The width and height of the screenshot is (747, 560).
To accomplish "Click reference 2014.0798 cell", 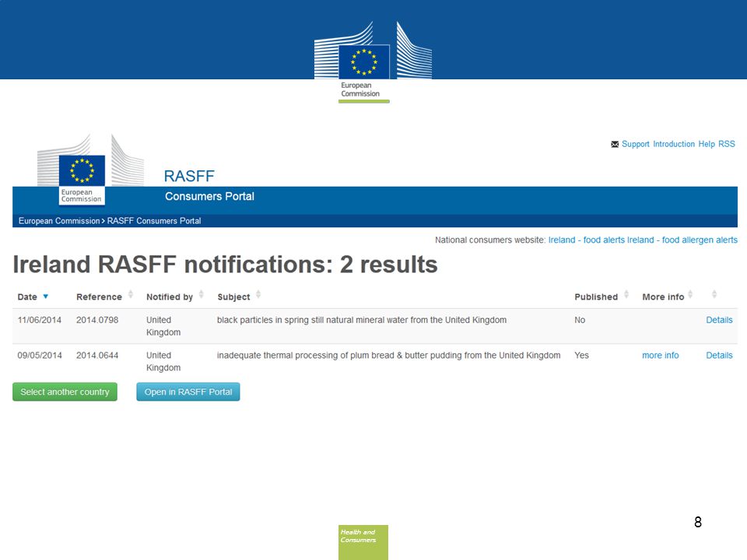I will (x=97, y=320).
